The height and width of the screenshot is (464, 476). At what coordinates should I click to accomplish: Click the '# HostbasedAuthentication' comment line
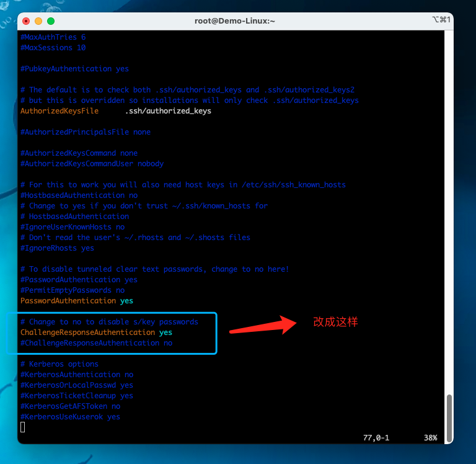tap(74, 216)
